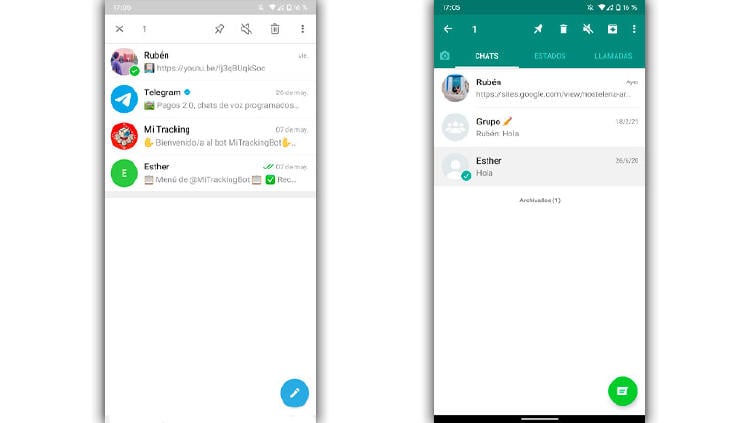Archive the selected WhatsApp chat
The width and height of the screenshot is (750, 423).
tap(612, 29)
